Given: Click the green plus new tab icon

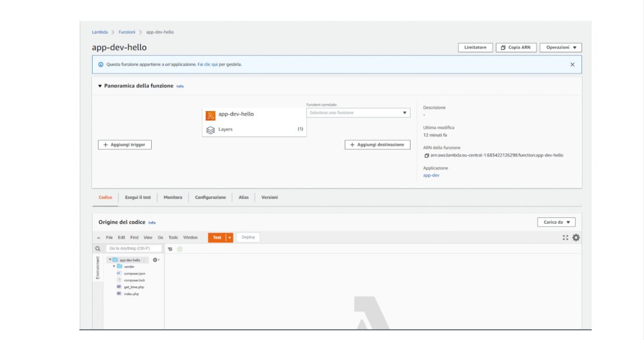Looking at the screenshot, I should click(x=179, y=249).
